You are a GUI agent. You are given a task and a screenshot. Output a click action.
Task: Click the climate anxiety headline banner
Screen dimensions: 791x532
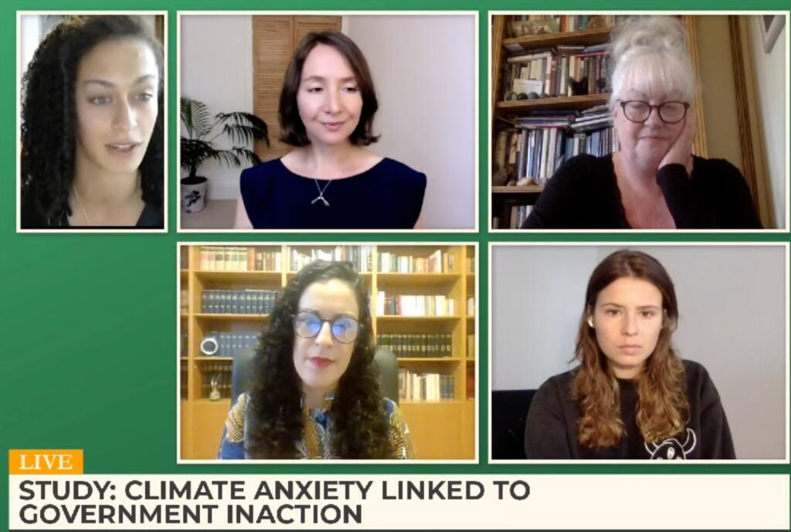[399, 502]
